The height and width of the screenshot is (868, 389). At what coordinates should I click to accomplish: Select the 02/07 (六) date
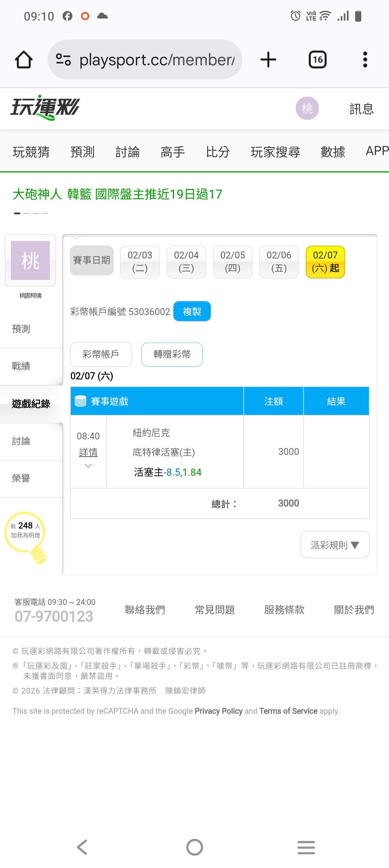pos(325,262)
